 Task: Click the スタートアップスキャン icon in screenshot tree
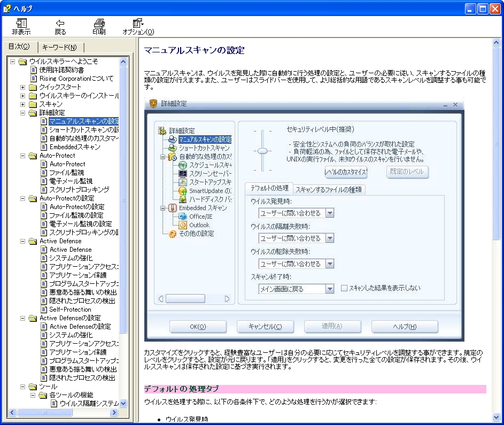coord(183,182)
